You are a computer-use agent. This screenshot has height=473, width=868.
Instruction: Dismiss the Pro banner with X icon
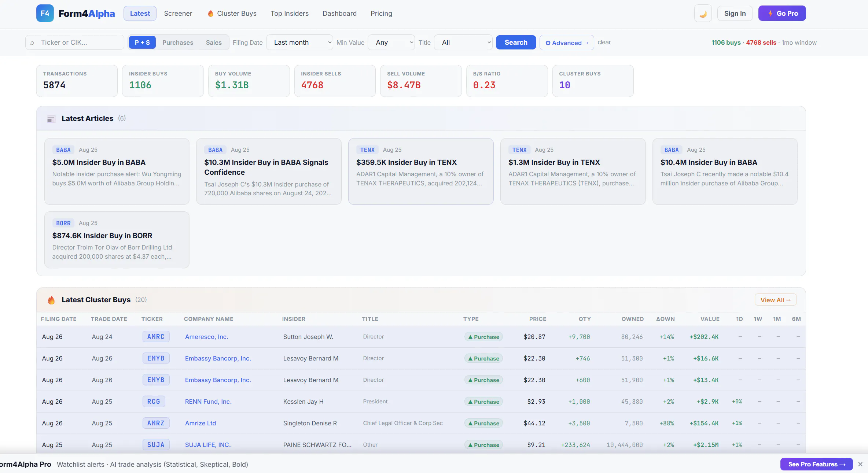pos(860,464)
